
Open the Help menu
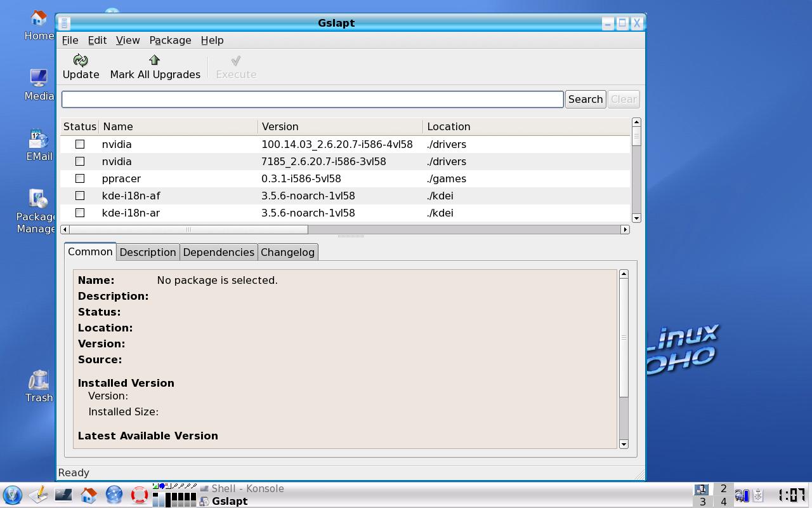(212, 40)
